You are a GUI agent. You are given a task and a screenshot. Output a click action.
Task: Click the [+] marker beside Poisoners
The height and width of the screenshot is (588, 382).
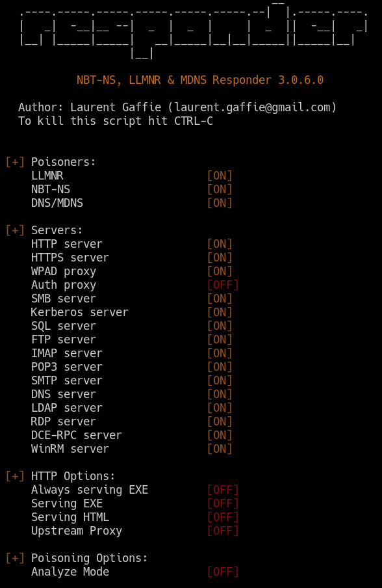(x=15, y=162)
